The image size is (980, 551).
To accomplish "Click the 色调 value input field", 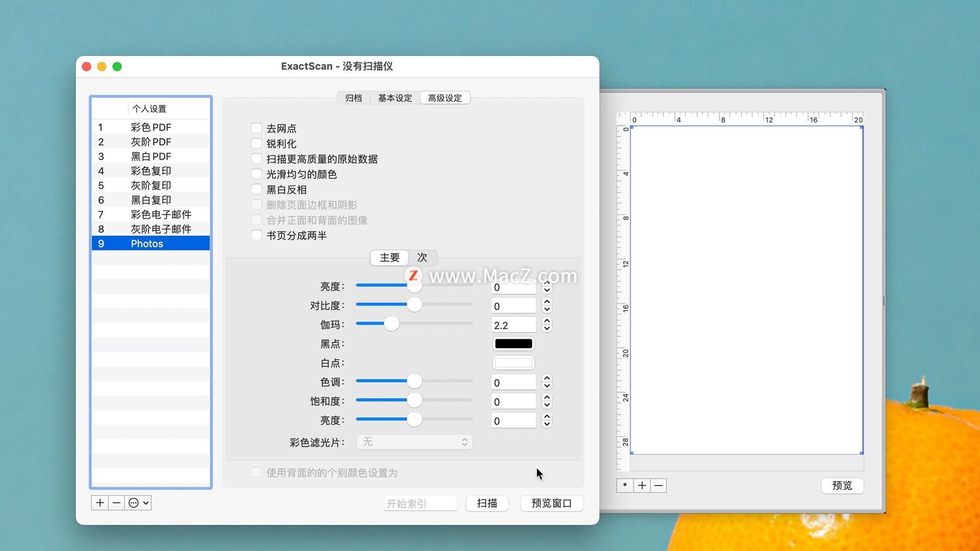I will click(513, 382).
